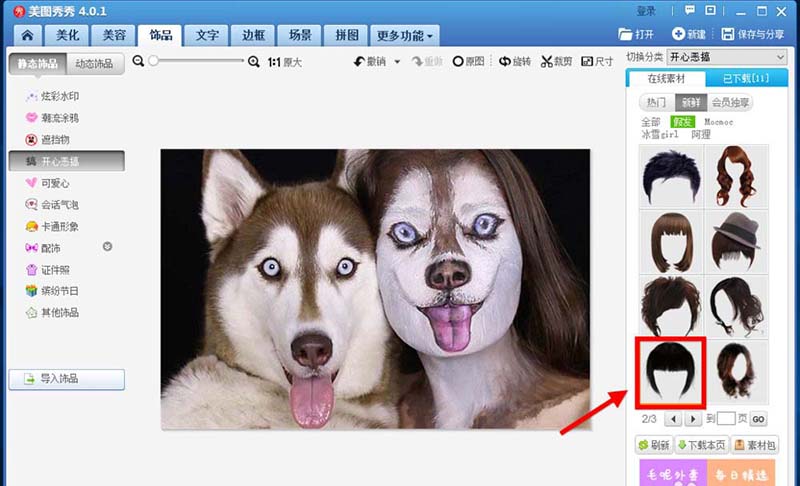Select the 新鲜 filter
This screenshot has height=486, width=800.
(x=691, y=103)
